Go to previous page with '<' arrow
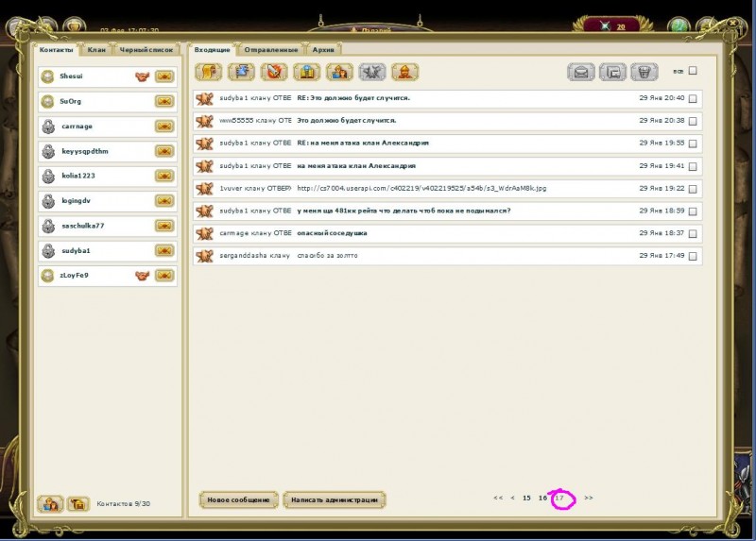The width and height of the screenshot is (756, 541). [512, 498]
